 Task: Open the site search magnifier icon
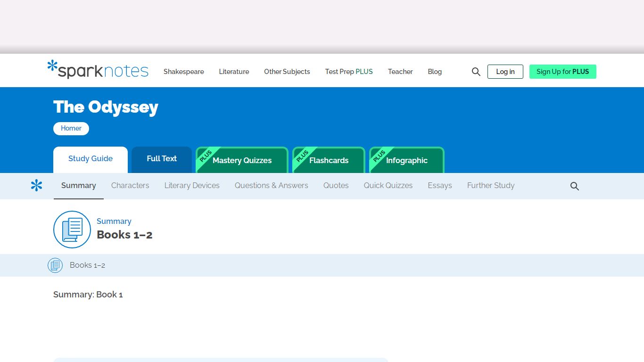(476, 72)
